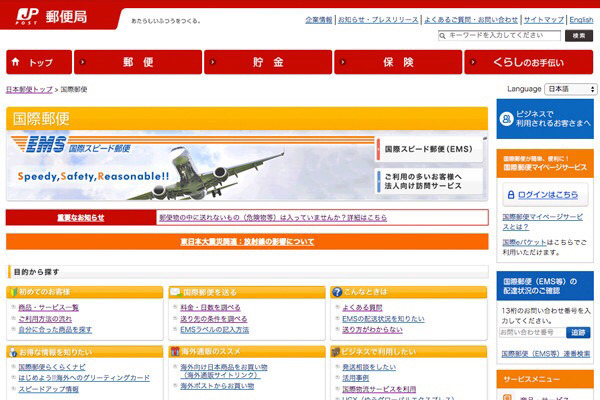
Task: Focus the keyword search input field
Action: [499, 36]
